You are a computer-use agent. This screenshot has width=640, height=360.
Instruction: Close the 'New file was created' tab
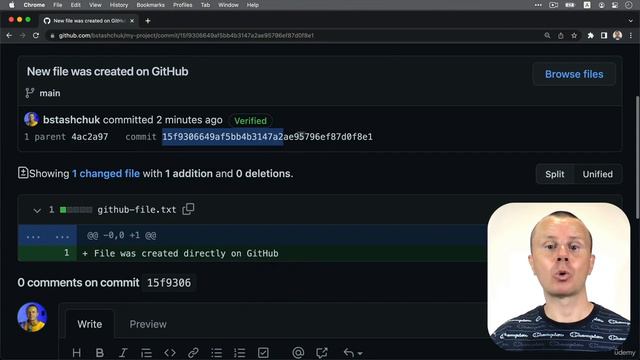coord(132,21)
